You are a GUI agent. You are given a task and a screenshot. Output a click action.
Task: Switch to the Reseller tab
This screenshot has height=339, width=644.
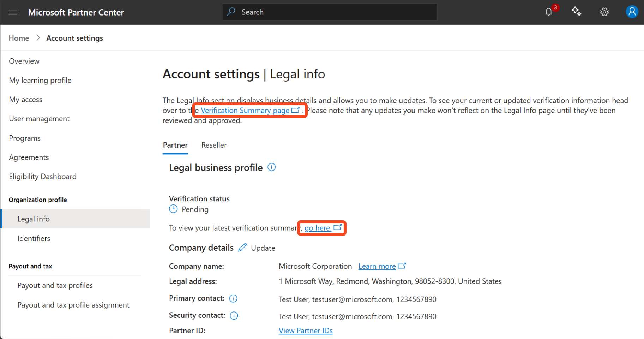coord(214,145)
